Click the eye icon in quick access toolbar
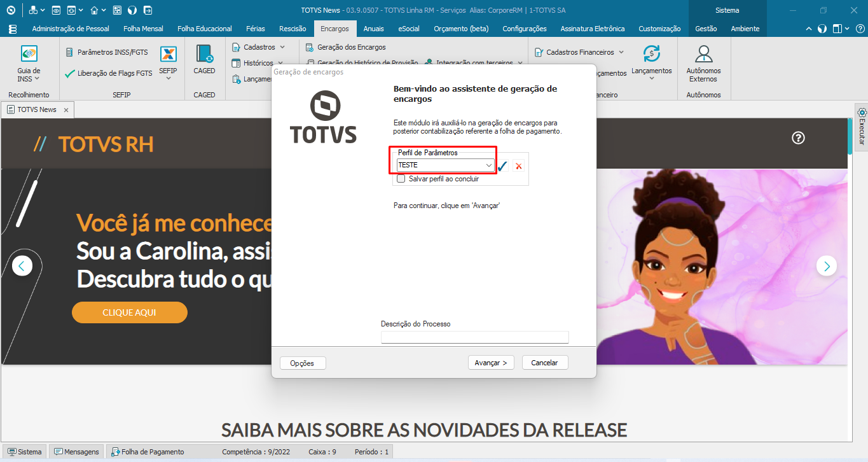Viewport: 868px width, 462px height. 56,10
